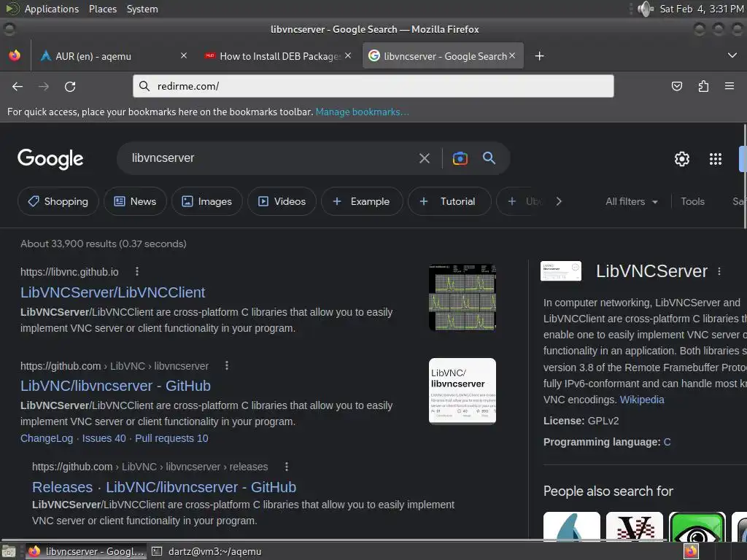Switch to How to Install DEB Packages tab

[x=279, y=55]
